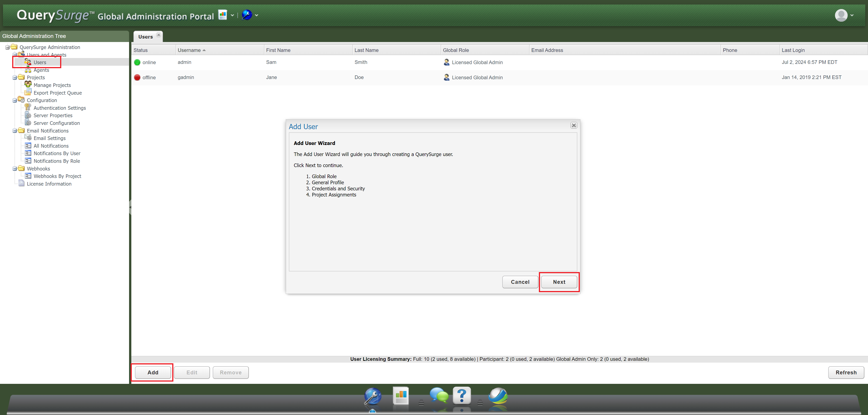Click 'Credentials and Security' step in wizard list
This screenshot has height=415, width=868.
[x=338, y=189]
